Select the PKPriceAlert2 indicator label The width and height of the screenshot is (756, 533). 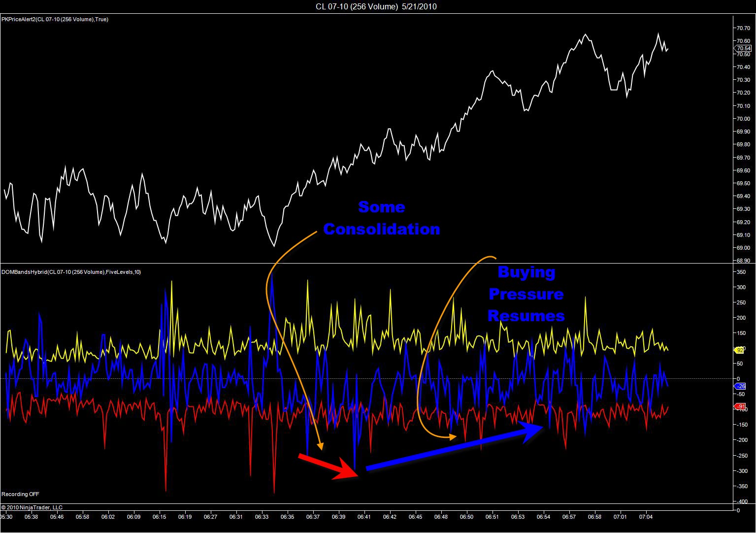point(55,19)
